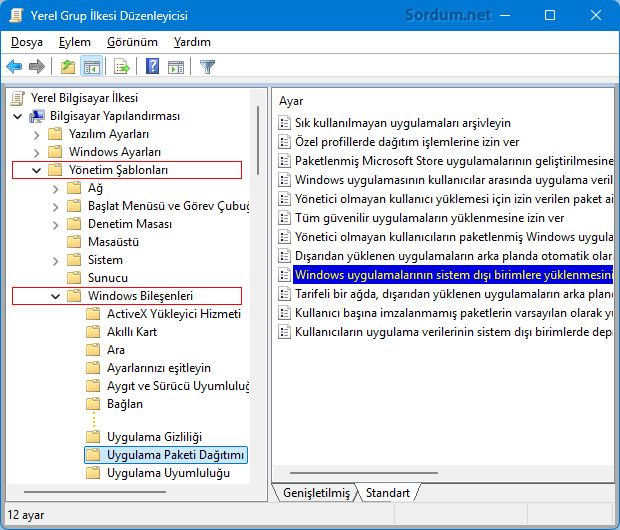
Task: Open the Dosya menu
Action: pos(27,42)
